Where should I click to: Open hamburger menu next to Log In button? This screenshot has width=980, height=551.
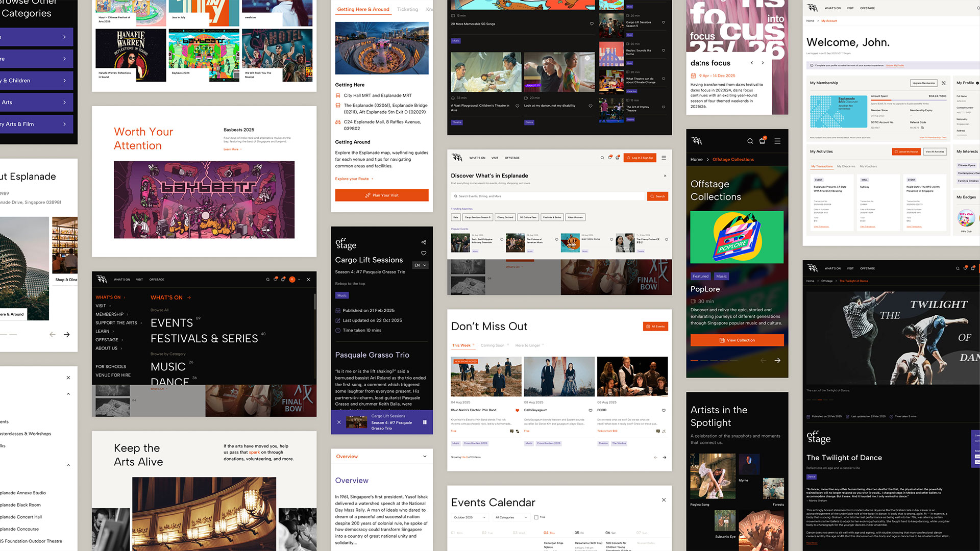click(x=664, y=158)
